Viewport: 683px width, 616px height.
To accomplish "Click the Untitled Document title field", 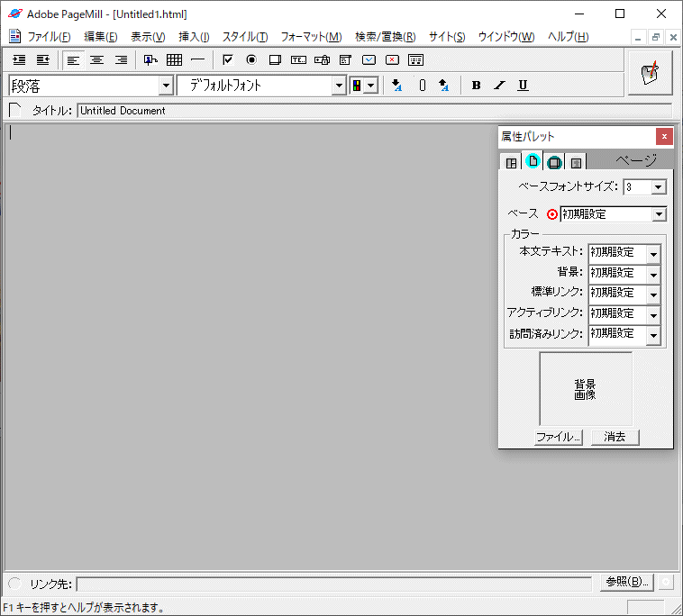I will 373,111.
